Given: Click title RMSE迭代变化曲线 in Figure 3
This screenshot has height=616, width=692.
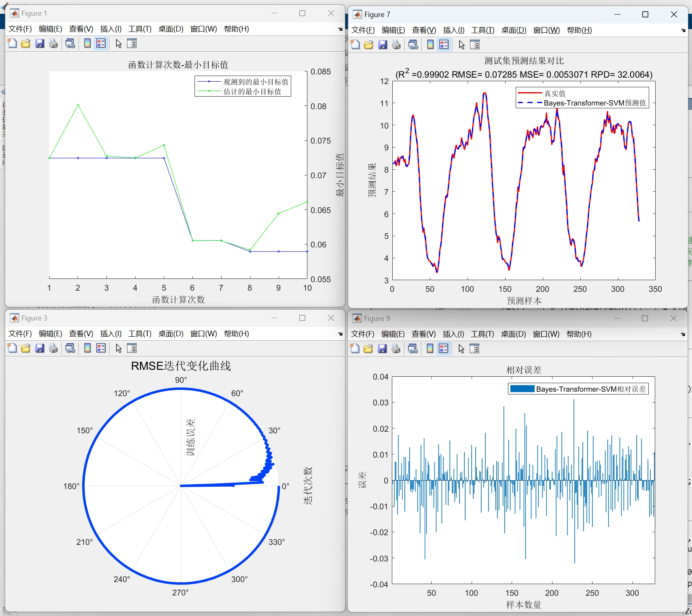Looking at the screenshot, I should click(x=181, y=366).
